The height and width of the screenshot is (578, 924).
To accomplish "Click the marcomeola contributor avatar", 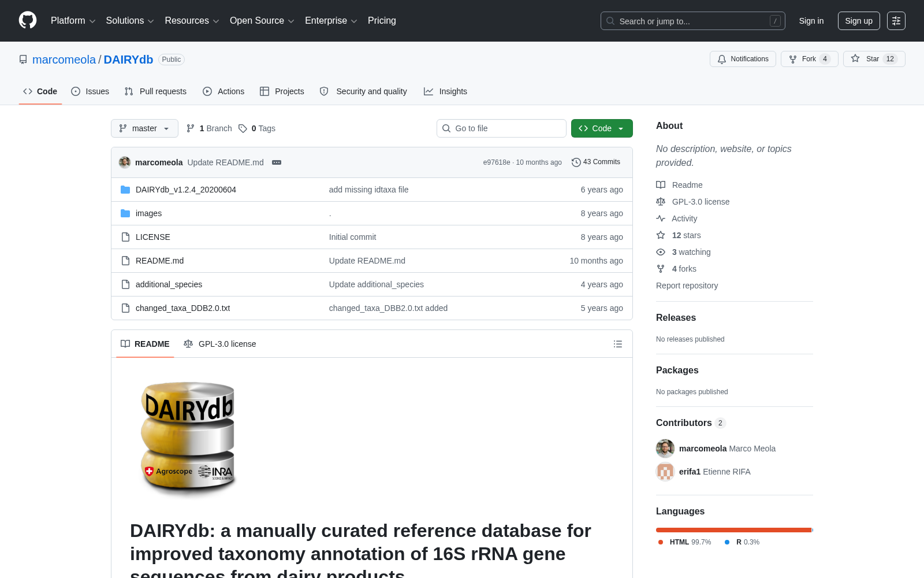I will tap(665, 449).
